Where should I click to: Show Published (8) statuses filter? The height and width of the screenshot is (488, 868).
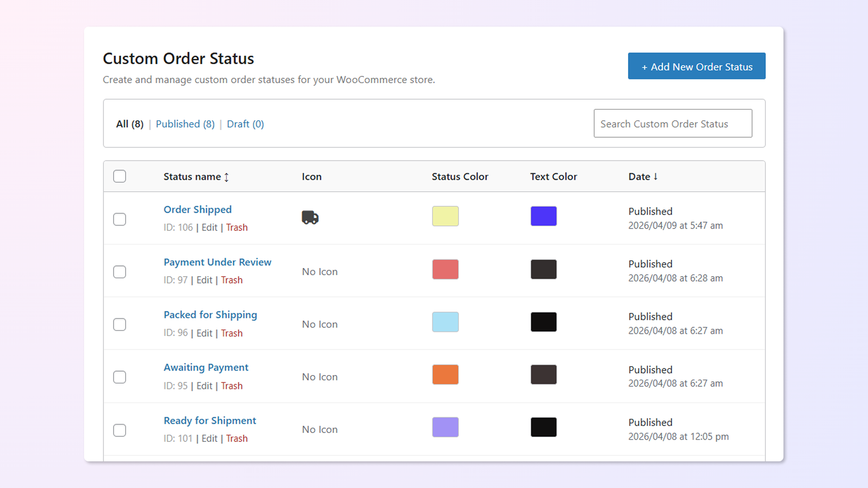[185, 124]
